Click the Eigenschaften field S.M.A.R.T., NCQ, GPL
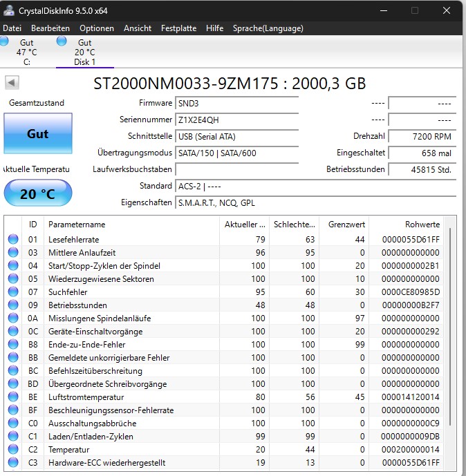This screenshot has height=476, width=466. click(x=316, y=202)
